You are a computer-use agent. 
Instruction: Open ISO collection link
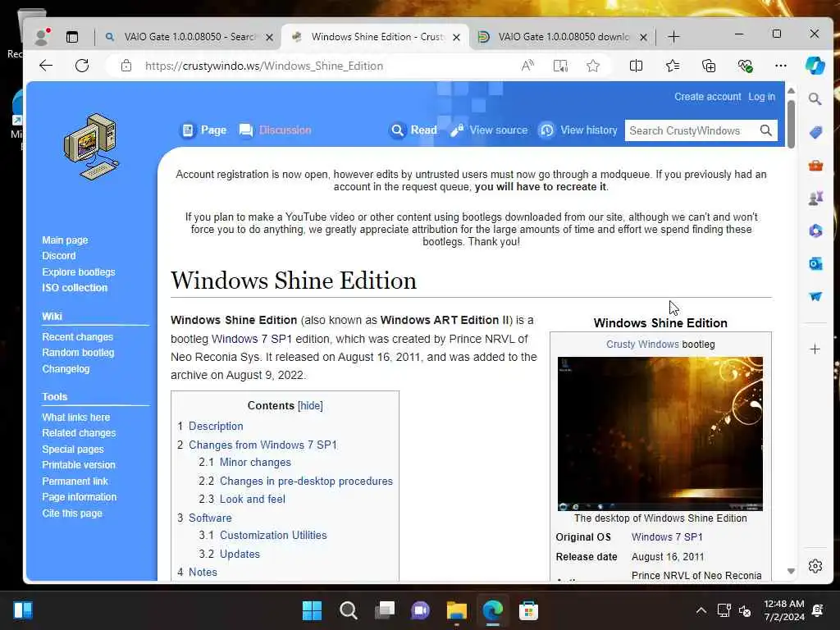click(75, 288)
